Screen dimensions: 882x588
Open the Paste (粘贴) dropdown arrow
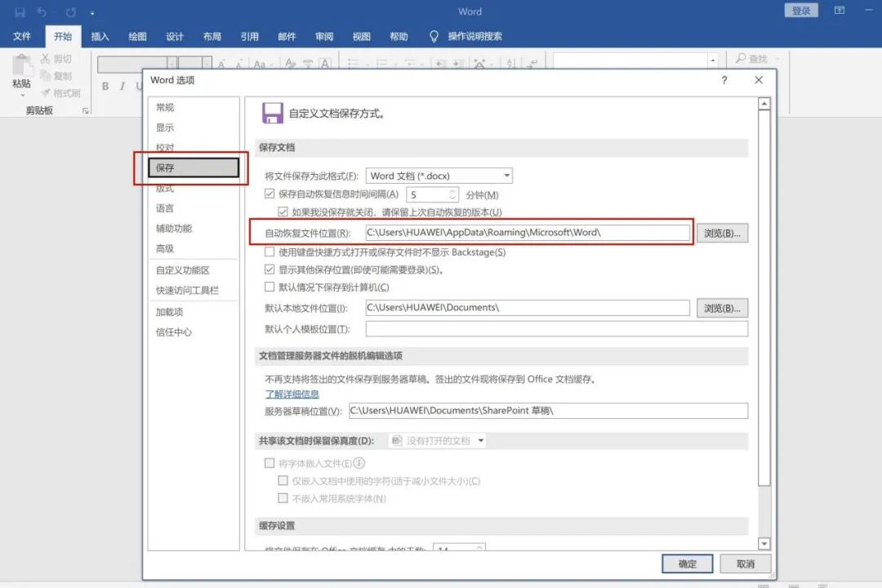click(x=23, y=95)
